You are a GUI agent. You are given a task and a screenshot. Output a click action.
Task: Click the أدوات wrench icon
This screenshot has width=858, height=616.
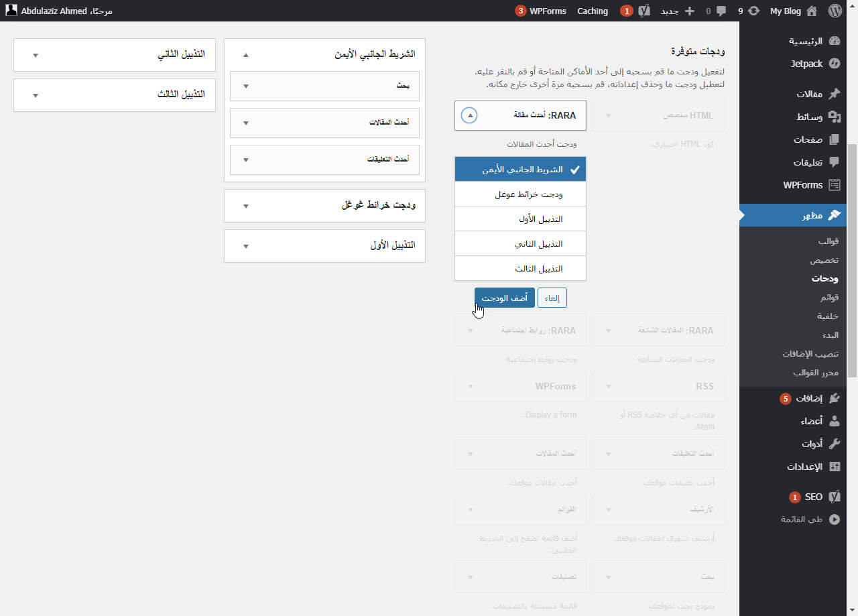(834, 444)
